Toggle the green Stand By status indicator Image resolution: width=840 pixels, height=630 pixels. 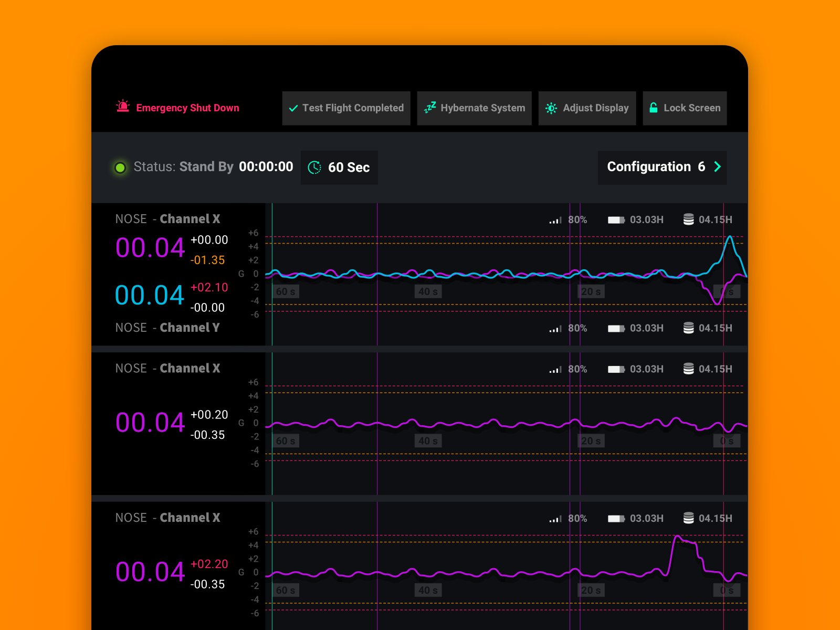point(120,167)
